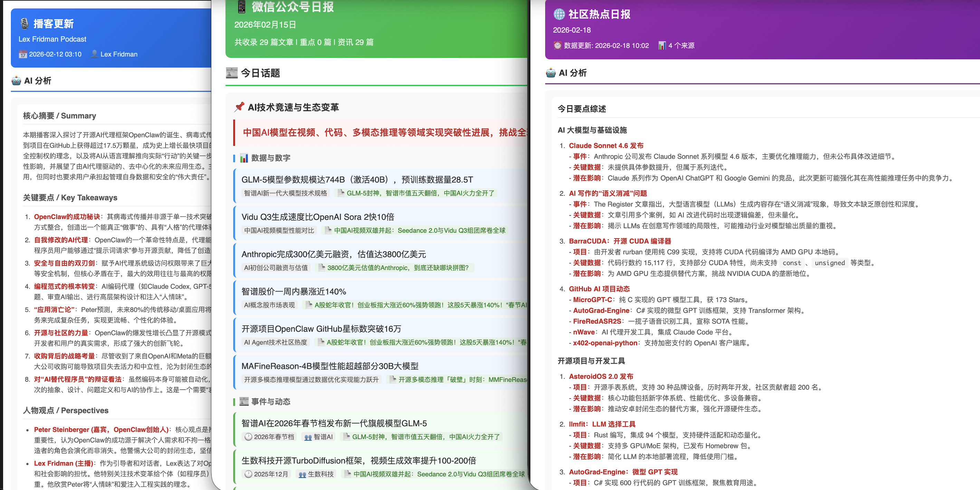Click the document icon before 3800亿美元估值的Anthropic link

pos(321,268)
